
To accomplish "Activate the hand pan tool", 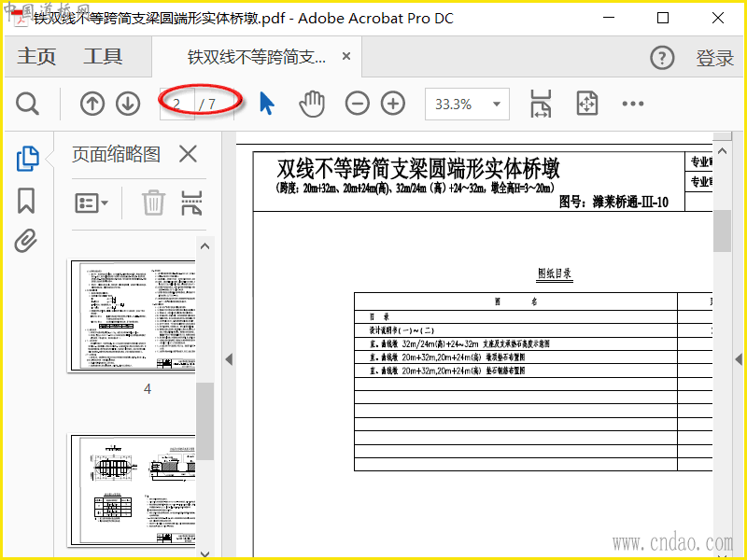I will point(312,104).
